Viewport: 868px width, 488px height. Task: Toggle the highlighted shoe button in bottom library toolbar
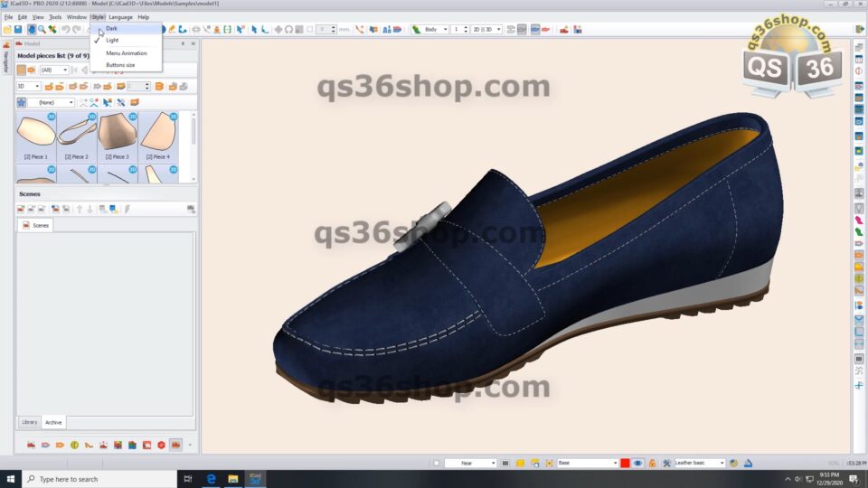[x=175, y=445]
